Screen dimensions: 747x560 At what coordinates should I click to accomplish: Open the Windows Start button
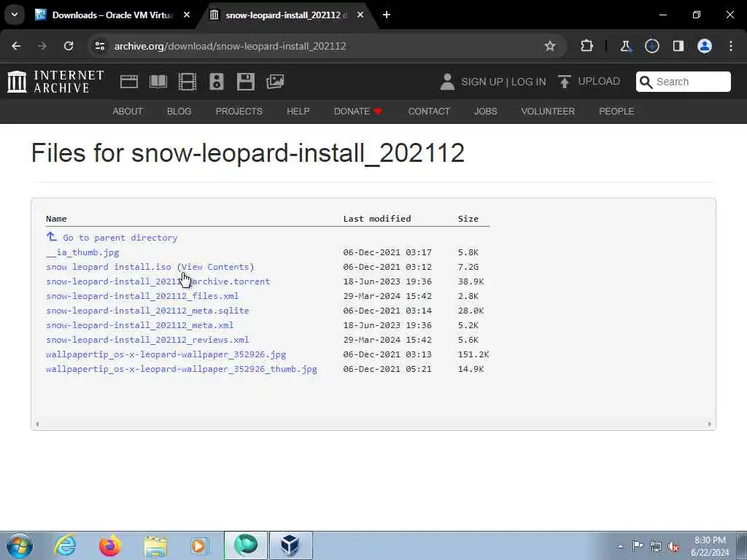(x=20, y=545)
